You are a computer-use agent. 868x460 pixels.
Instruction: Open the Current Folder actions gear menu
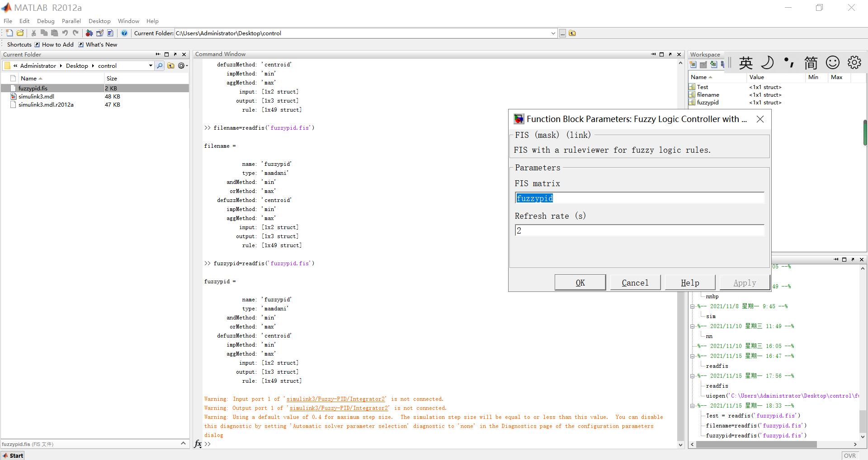[x=181, y=66]
